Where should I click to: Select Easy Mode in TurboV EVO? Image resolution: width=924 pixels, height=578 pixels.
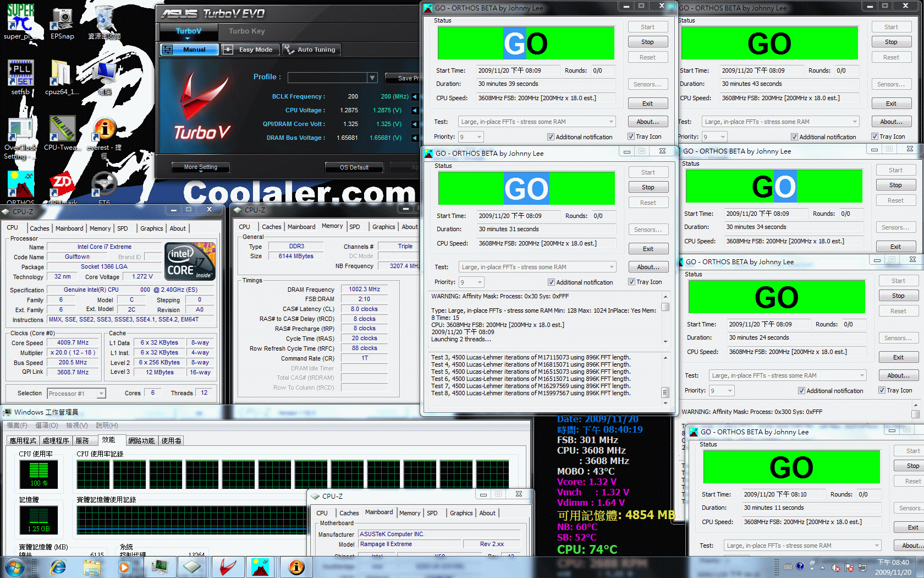pos(251,50)
